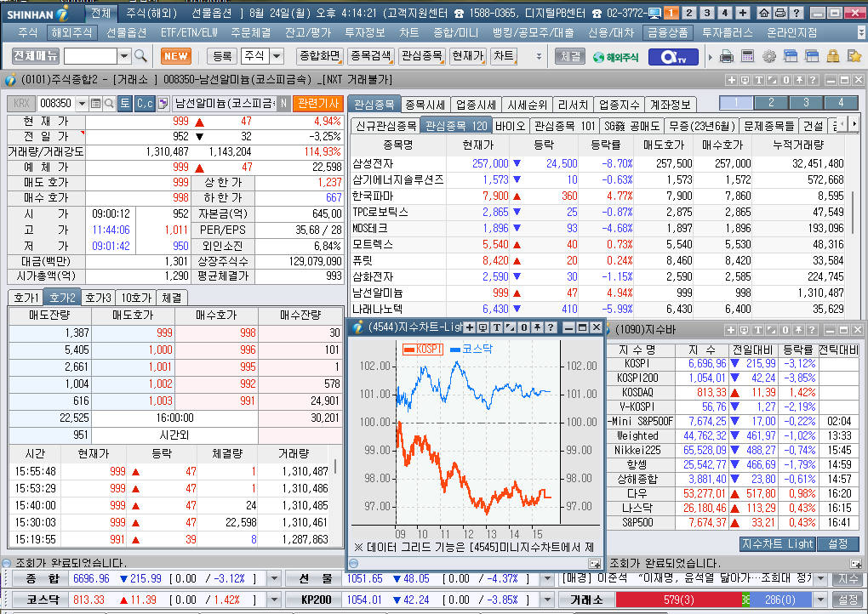This screenshot has width=868, height=614.
Task: Click the 등록 button
Action: pos(222,56)
